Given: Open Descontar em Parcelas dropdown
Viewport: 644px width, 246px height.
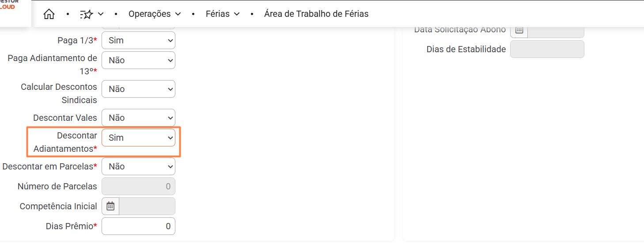Looking at the screenshot, I should click(138, 166).
